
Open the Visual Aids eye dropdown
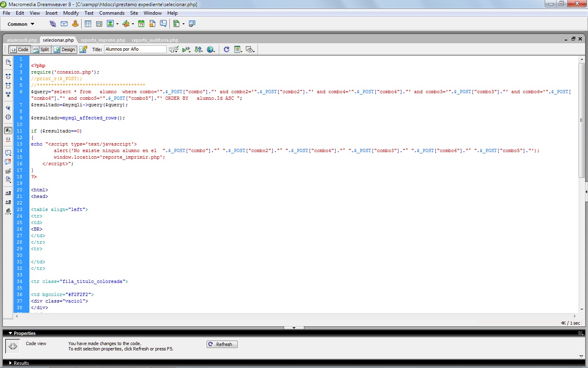[250, 49]
